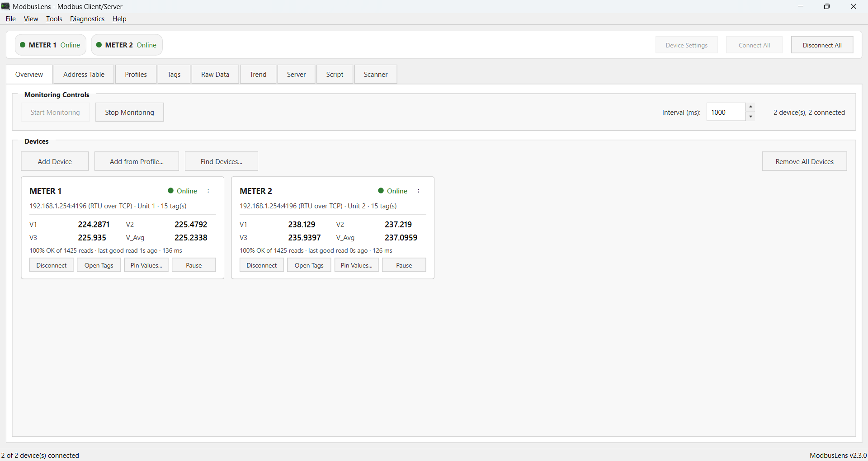The width and height of the screenshot is (868, 461).
Task: Open the Diagnostics menu
Action: pyautogui.click(x=87, y=19)
